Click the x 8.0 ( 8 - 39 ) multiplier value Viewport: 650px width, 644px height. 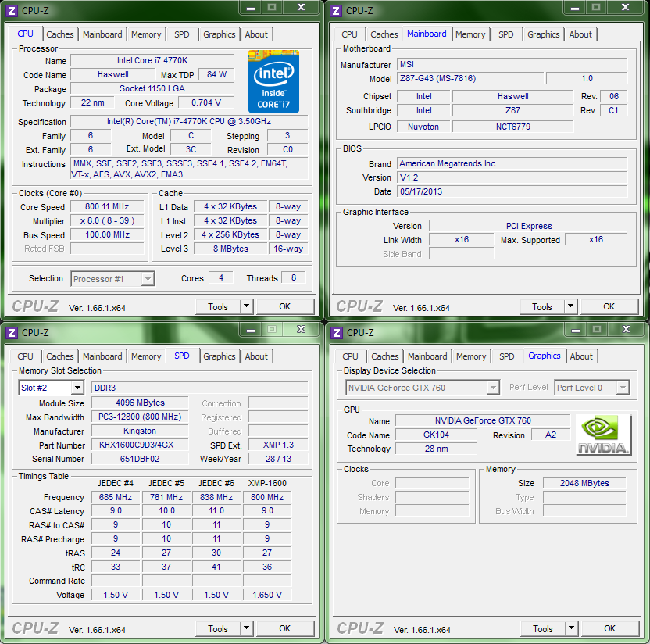[107, 220]
